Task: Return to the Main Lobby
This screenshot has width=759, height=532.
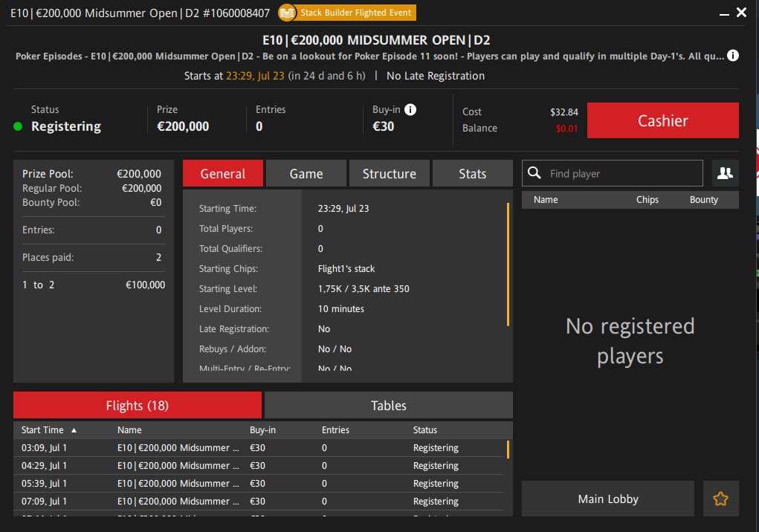Action: tap(607, 499)
